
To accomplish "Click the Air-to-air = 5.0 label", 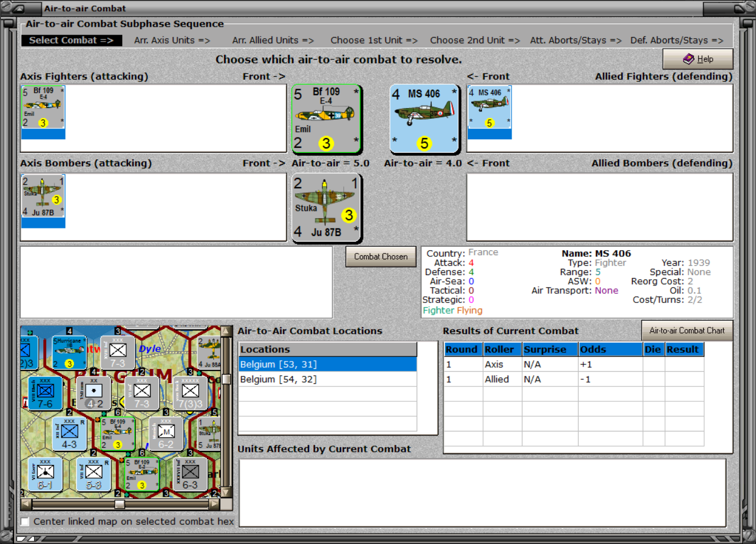I will (x=330, y=163).
